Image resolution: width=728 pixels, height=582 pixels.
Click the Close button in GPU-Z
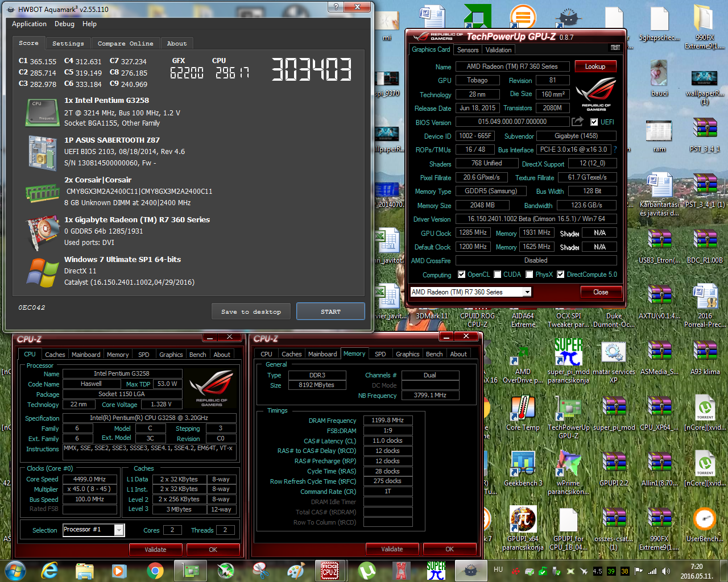pyautogui.click(x=601, y=292)
